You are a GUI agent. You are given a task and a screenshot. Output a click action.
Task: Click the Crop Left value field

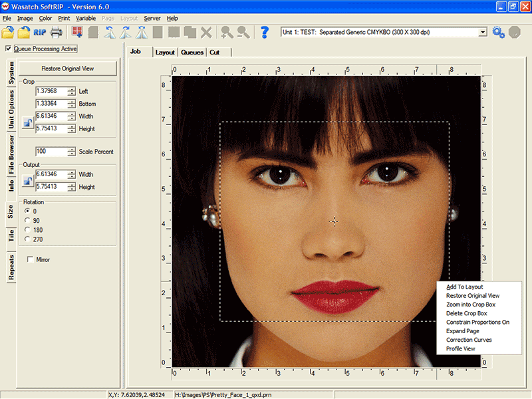(51, 91)
